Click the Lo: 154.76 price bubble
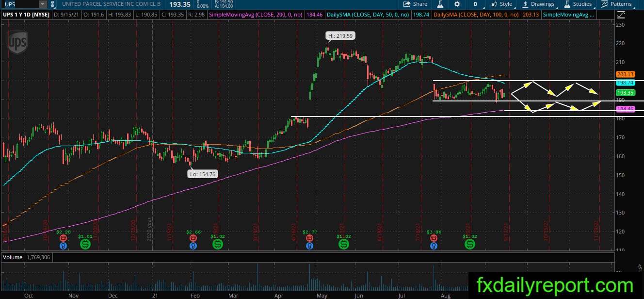 (202, 174)
